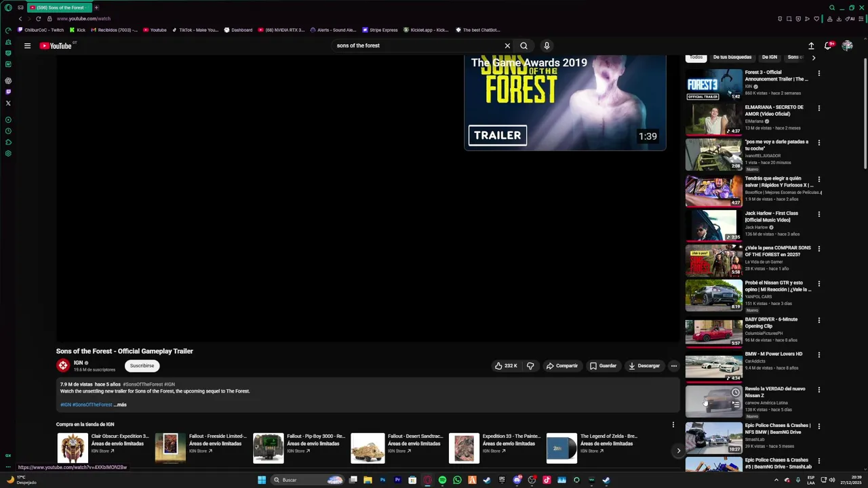The width and height of the screenshot is (868, 488).
Task: Open Twitch in Opera GX sidebar
Action: pos(8,91)
